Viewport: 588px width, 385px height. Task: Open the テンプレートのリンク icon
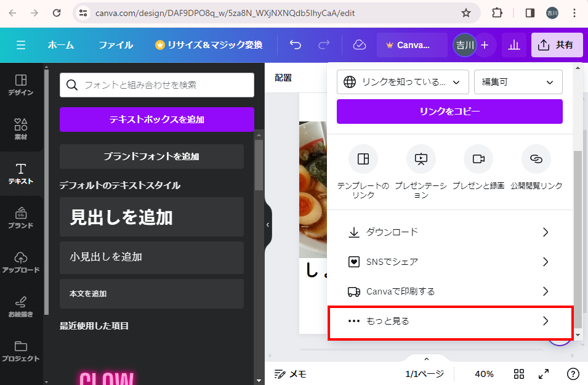click(363, 159)
